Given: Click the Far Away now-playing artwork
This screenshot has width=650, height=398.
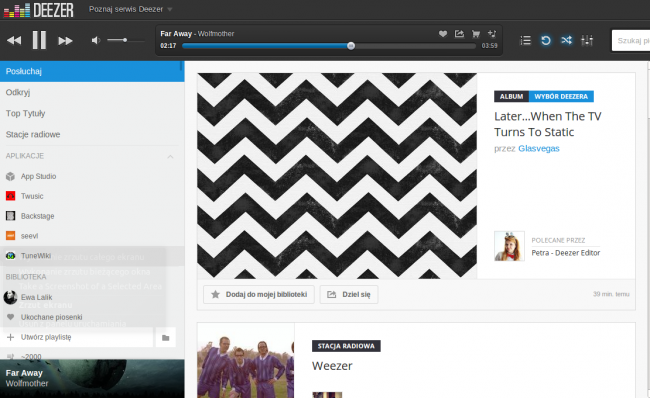Looking at the screenshot, I should pyautogui.click(x=92, y=379).
